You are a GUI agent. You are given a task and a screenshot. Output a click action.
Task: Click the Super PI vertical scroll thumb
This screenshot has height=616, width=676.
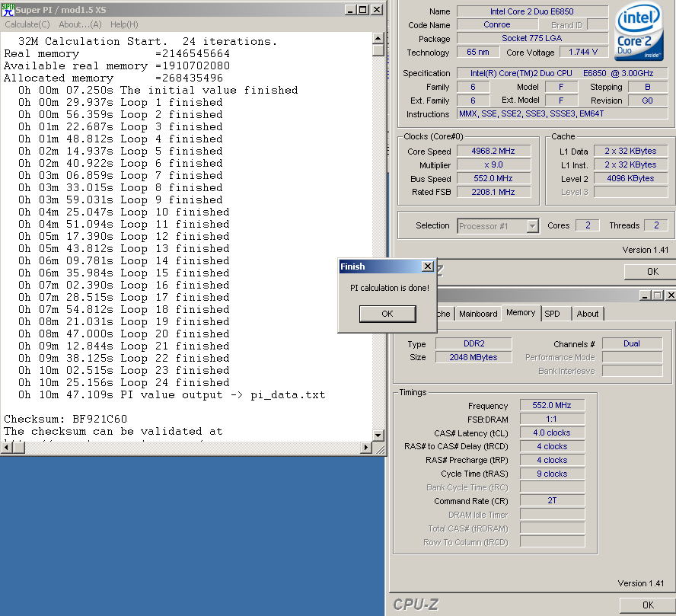(378, 50)
